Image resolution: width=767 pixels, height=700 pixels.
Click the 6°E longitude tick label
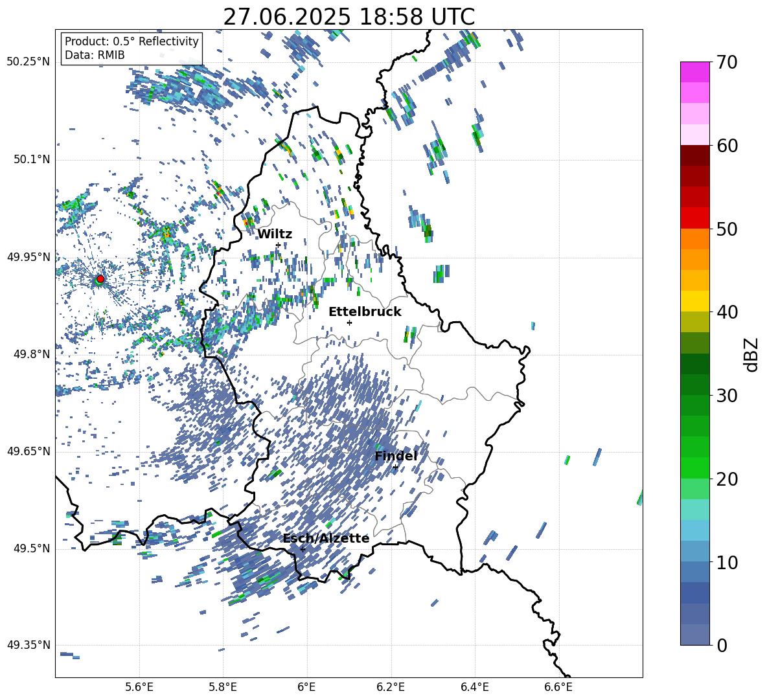306,687
